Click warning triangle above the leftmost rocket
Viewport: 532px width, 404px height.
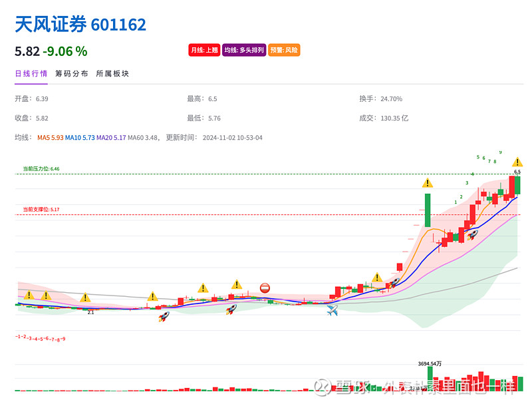[x=153, y=296]
